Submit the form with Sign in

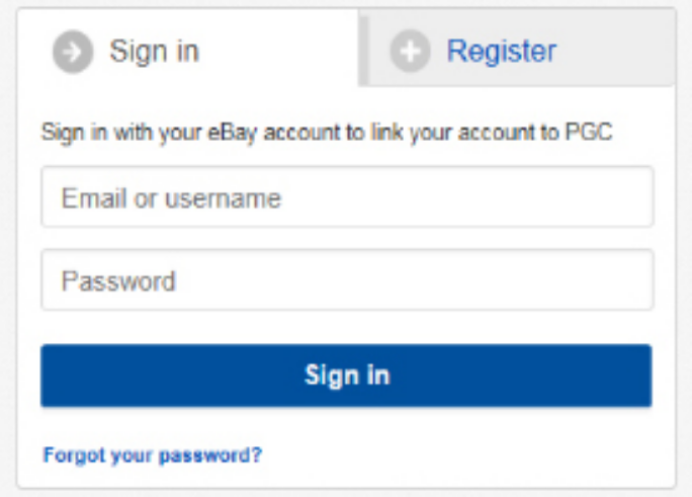[346, 376]
